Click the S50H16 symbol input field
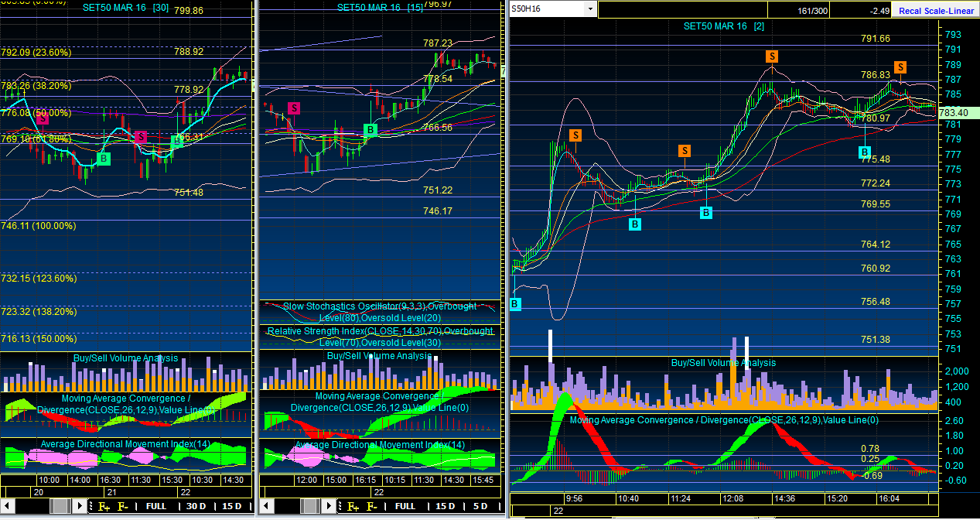980x520 pixels. click(547, 9)
